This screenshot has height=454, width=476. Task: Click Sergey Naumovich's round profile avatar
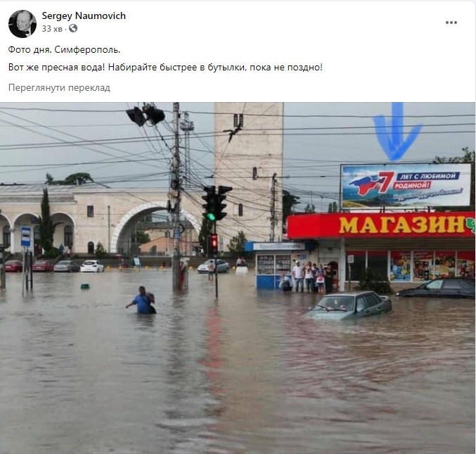point(22,24)
